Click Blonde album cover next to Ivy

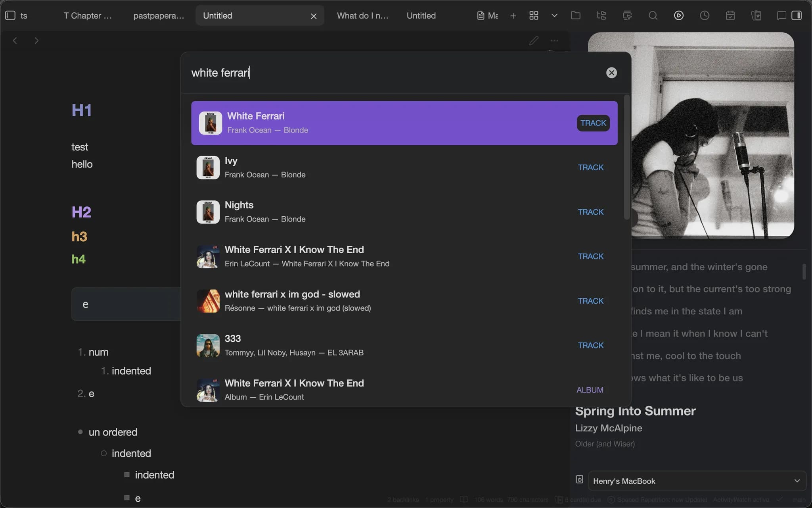click(208, 167)
